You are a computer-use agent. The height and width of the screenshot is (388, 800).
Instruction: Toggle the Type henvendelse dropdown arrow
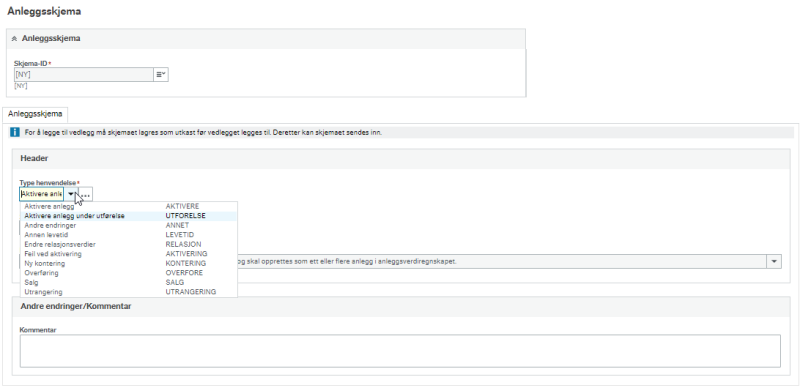71,194
